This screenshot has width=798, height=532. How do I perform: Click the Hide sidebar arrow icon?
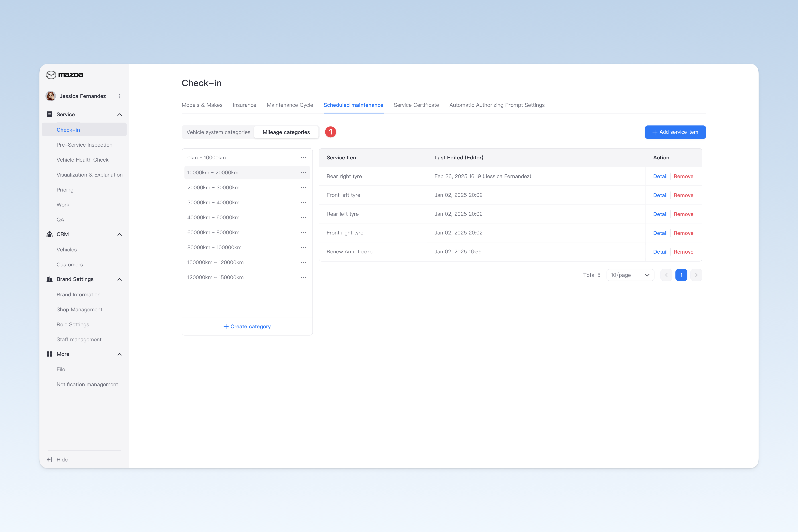coord(49,459)
